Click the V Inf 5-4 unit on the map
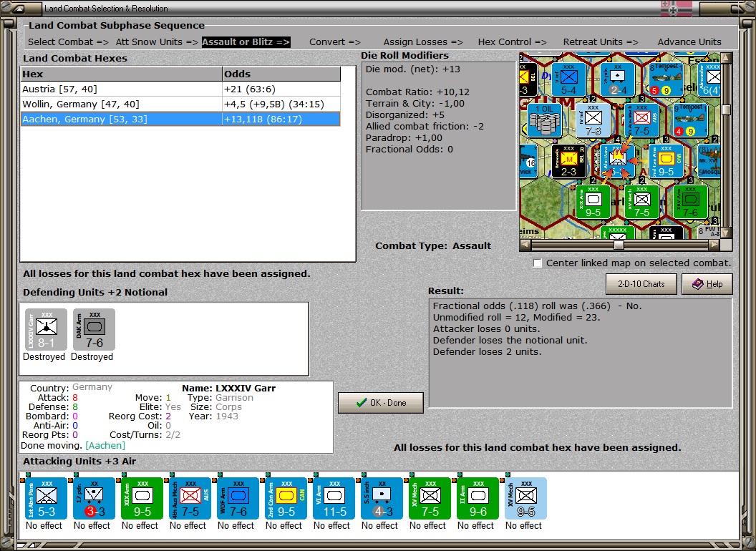Image resolution: width=756 pixels, height=551 pixels. point(569,79)
